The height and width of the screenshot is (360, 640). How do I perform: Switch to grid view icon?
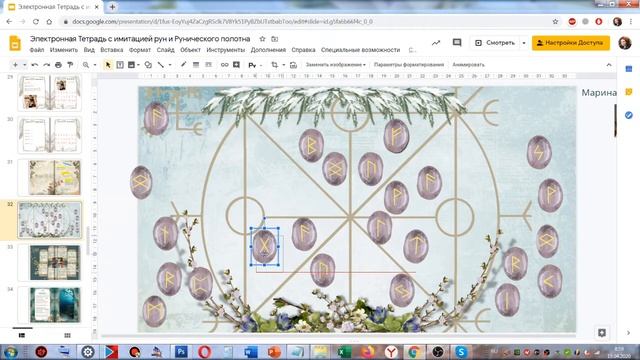pyautogui.click(x=67, y=335)
